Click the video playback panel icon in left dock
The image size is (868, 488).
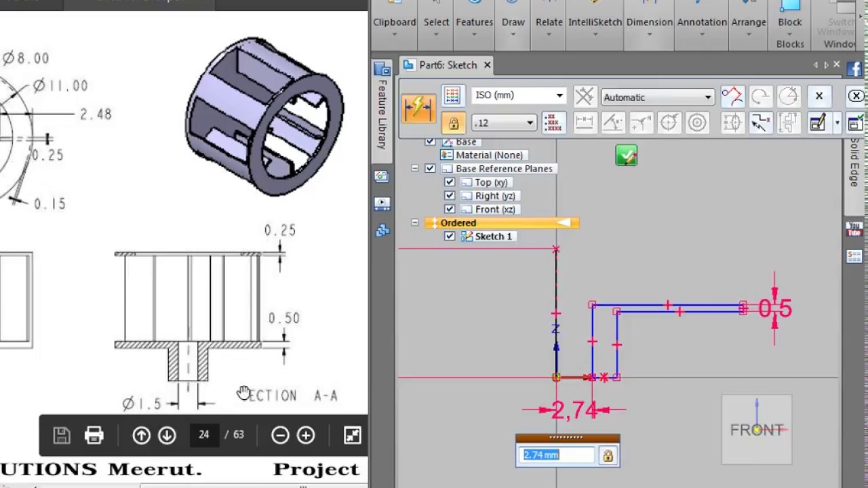[x=382, y=203]
